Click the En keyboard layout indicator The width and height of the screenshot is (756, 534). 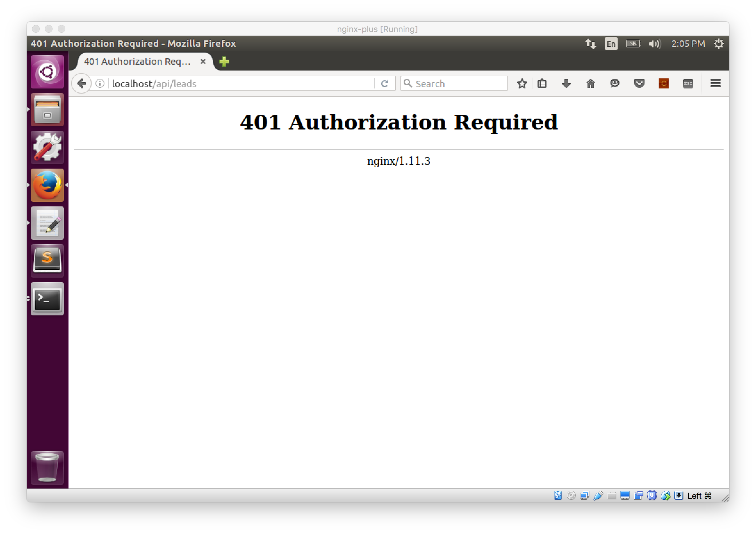tap(611, 43)
